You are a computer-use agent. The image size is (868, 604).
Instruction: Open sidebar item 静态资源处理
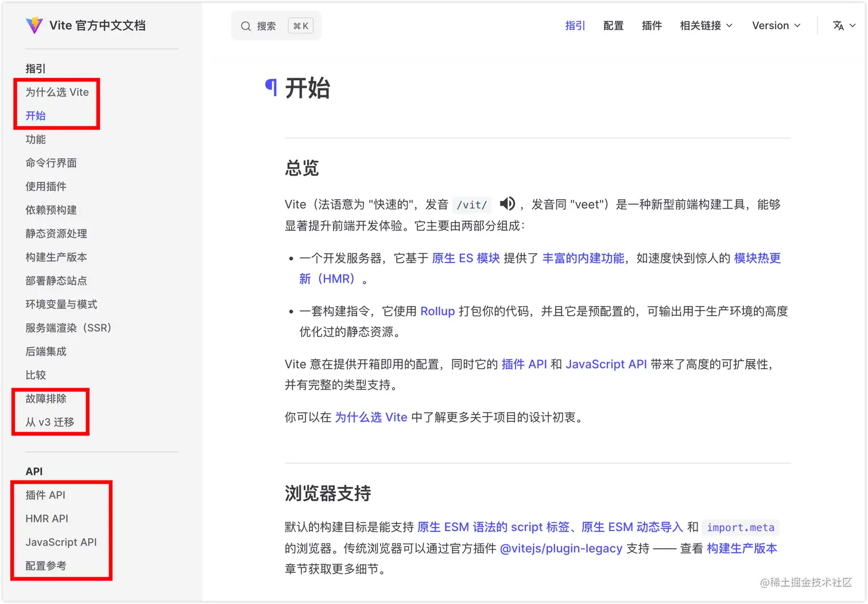point(56,233)
